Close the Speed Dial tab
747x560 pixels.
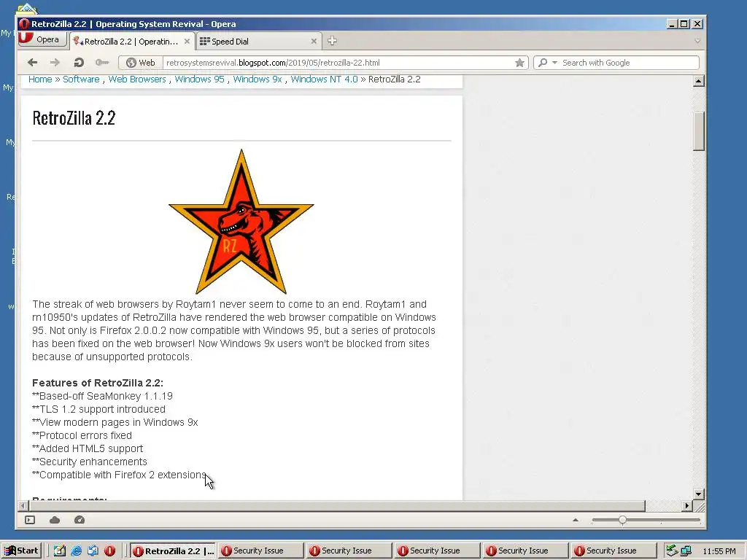(314, 42)
